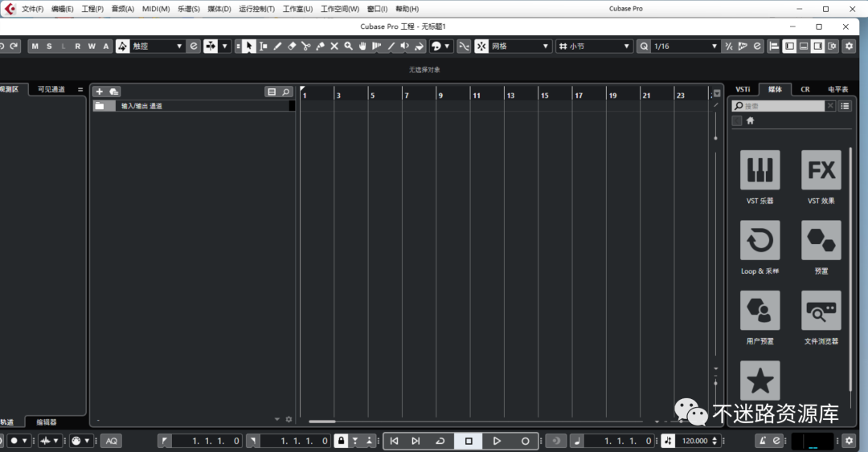
Task: Switch to the CR tab
Action: tap(805, 89)
